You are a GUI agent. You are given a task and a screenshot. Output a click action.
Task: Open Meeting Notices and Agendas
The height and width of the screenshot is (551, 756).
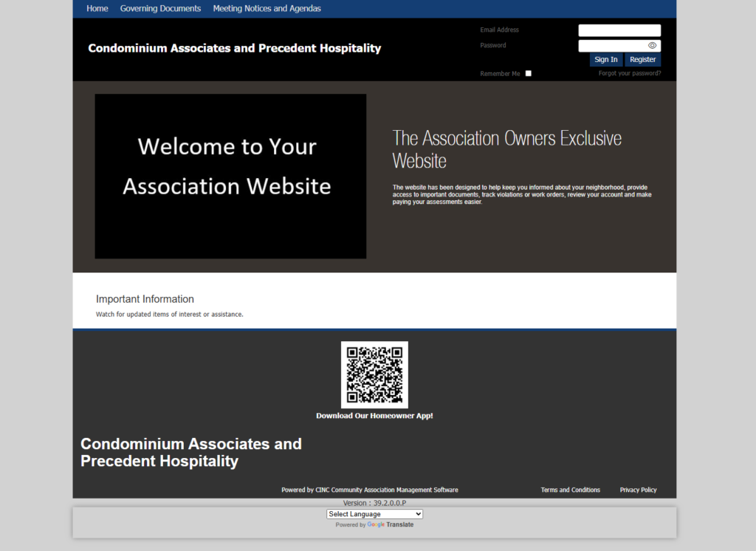tap(267, 9)
